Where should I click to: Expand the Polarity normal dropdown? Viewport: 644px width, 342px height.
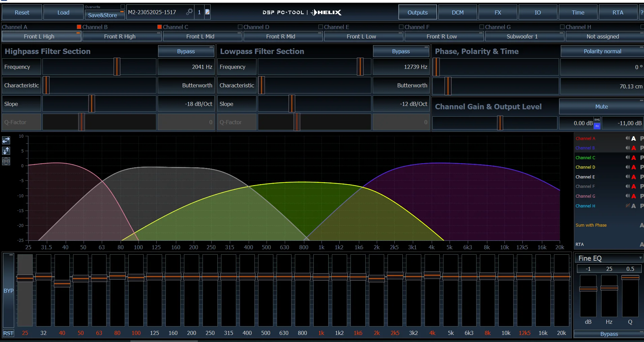click(x=602, y=51)
